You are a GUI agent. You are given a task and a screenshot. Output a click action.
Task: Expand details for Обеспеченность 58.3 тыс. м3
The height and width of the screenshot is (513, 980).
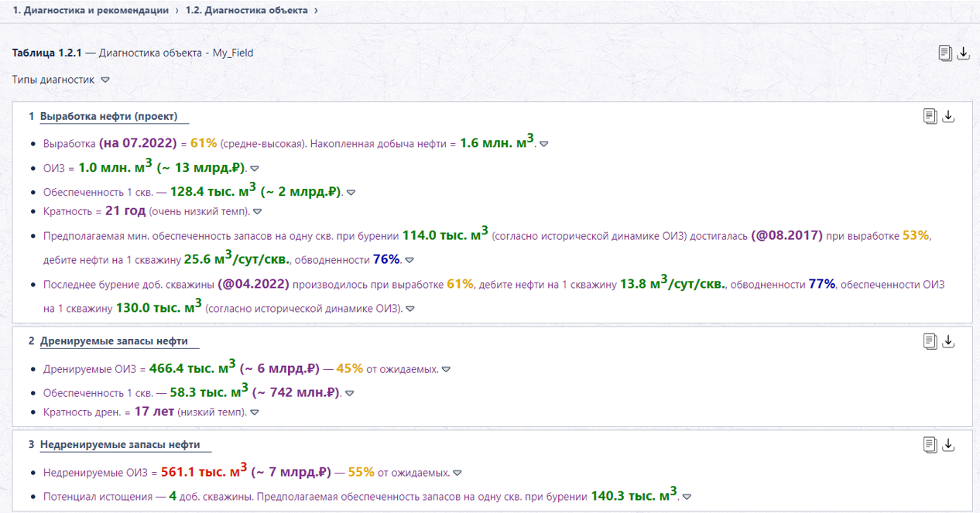click(349, 394)
